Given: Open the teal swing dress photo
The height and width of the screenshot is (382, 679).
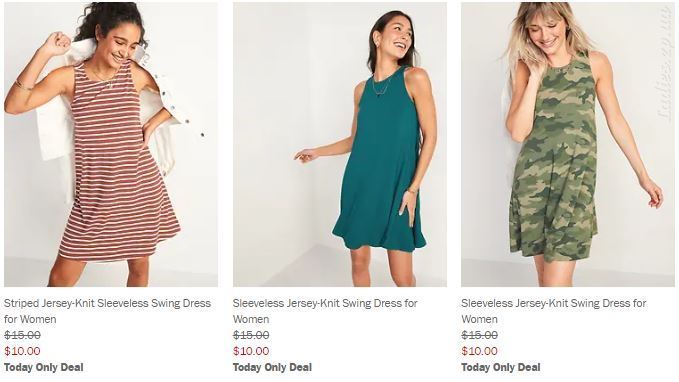Looking at the screenshot, I should pyautogui.click(x=340, y=145).
